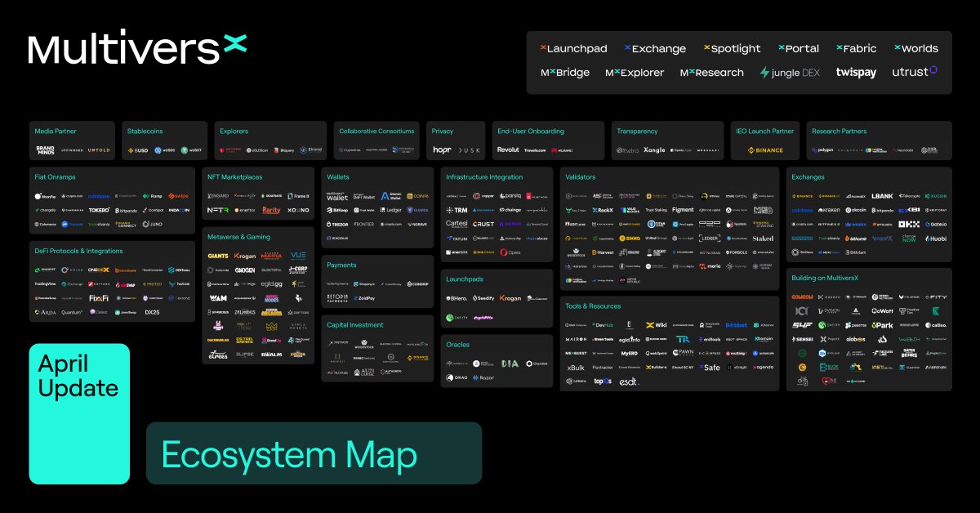980x513 pixels.
Task: Click the Ecosystem Map title banner
Action: coord(314,453)
